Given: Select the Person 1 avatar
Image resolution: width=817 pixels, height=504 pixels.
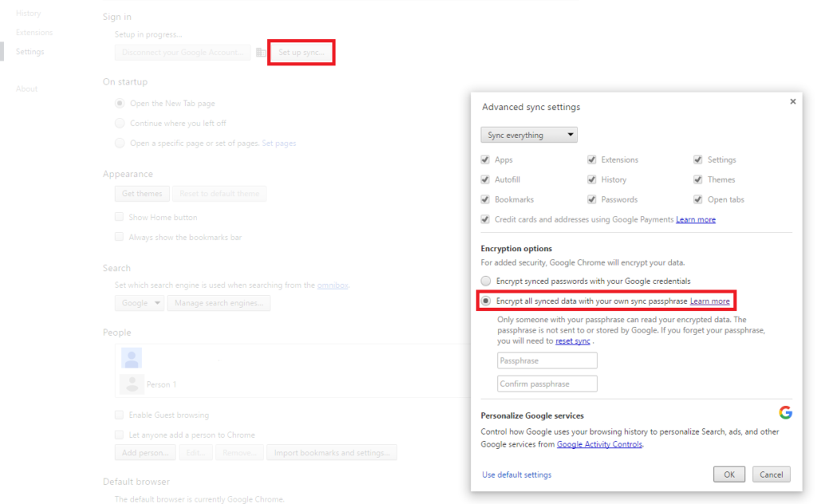Looking at the screenshot, I should [132, 384].
